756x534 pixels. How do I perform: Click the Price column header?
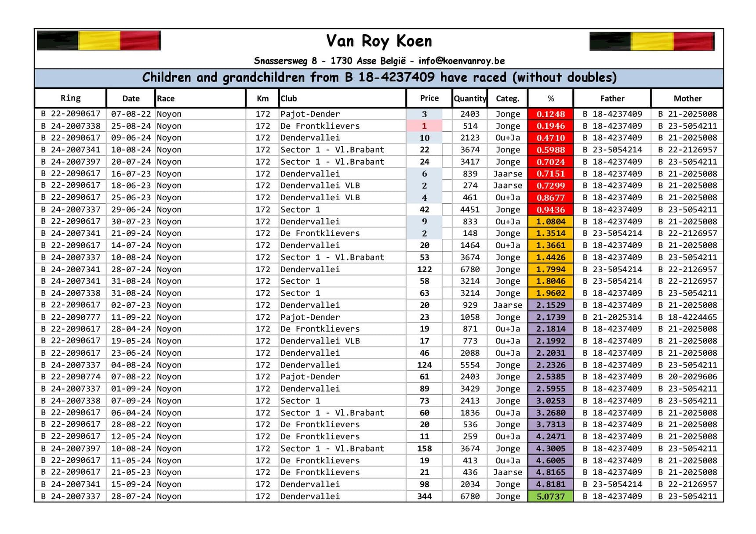click(429, 98)
